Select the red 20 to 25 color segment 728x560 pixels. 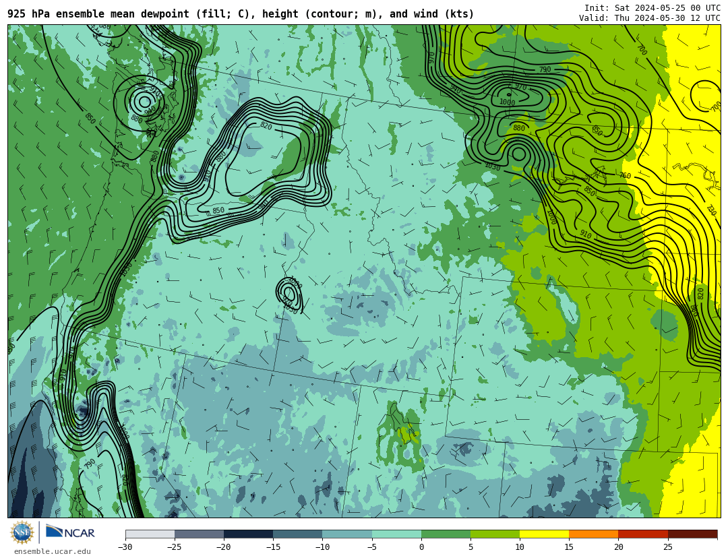point(643,534)
